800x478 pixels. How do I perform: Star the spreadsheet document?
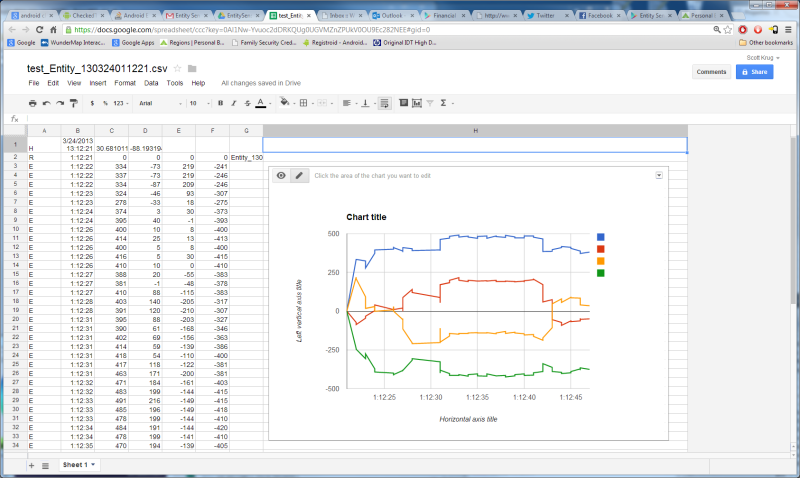click(178, 68)
